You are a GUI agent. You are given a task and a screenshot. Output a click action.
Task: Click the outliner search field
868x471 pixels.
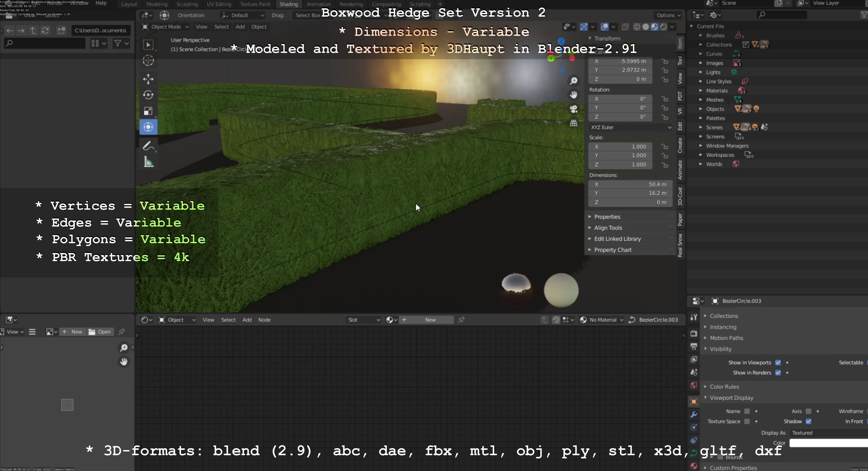[782, 15]
